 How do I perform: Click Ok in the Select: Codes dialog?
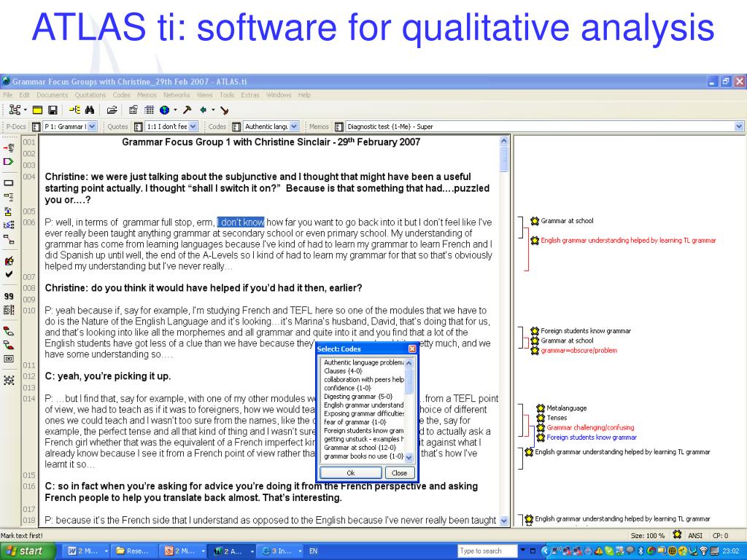tap(351, 472)
